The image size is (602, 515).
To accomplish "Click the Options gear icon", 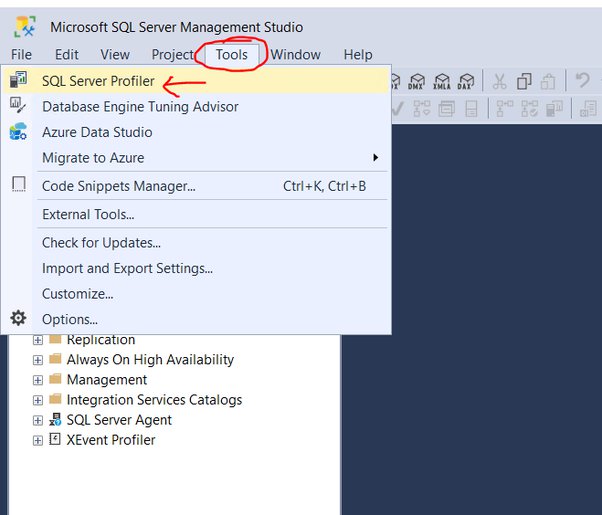I will coord(18,318).
